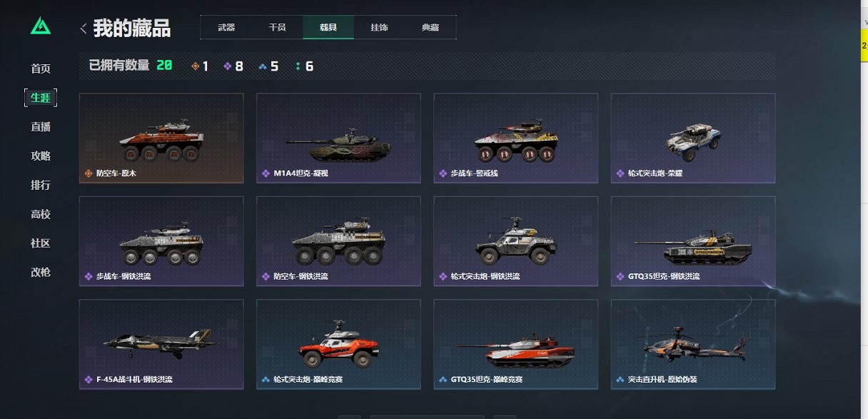Go to 排行 in the sidebar
Viewport: 868px width, 419px height.
click(41, 185)
